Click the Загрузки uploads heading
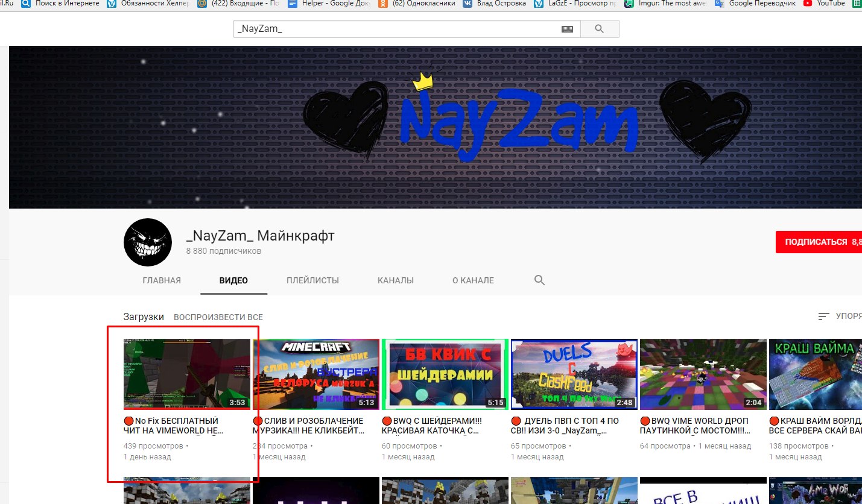Screen dimensions: 862x504 click(x=144, y=317)
